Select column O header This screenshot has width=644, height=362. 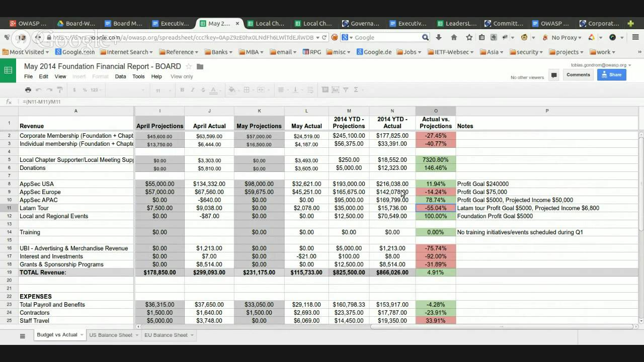tap(436, 111)
